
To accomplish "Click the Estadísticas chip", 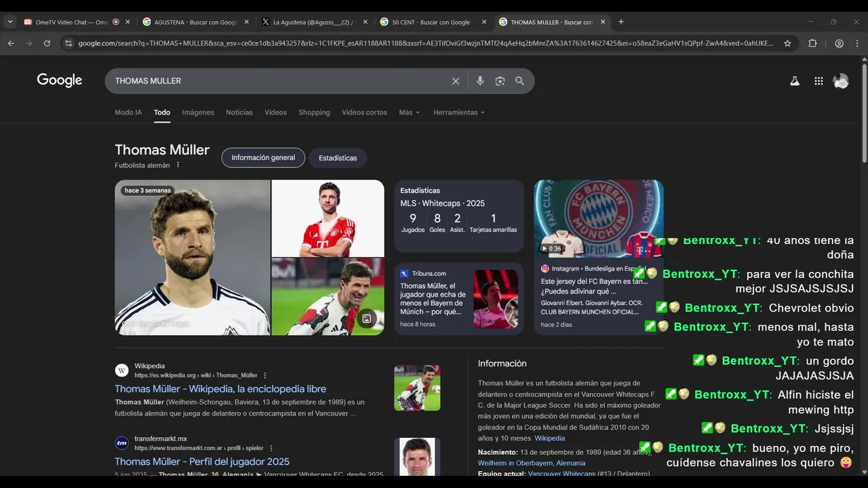I will tap(338, 158).
